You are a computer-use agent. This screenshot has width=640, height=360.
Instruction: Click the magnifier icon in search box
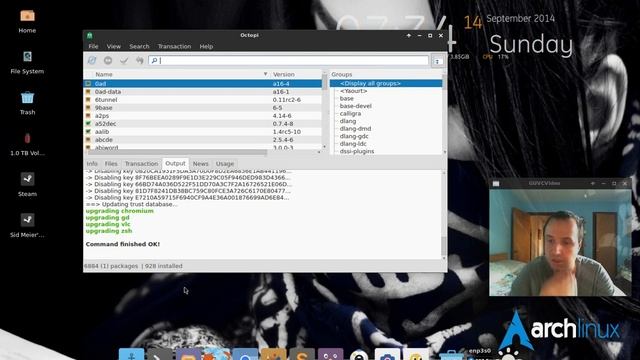click(x=154, y=60)
